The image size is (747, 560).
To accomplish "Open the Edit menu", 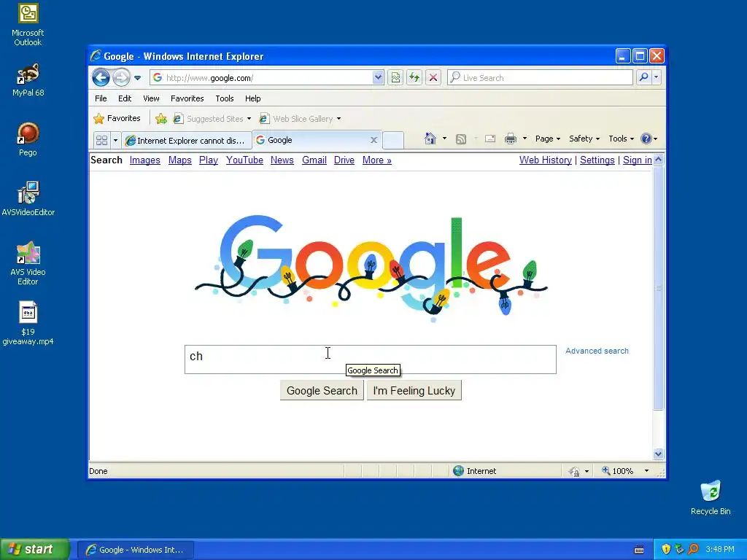I will click(x=125, y=98).
